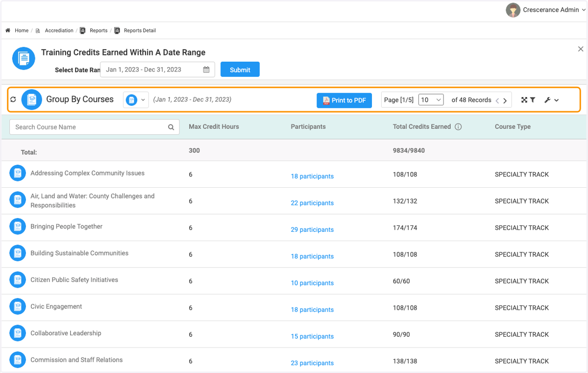
Task: Click the Civic Engagement course icon
Action: tap(18, 306)
